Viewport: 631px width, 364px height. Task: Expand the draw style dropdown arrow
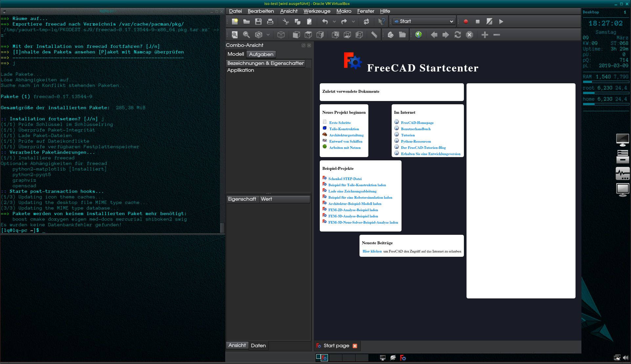(x=268, y=35)
